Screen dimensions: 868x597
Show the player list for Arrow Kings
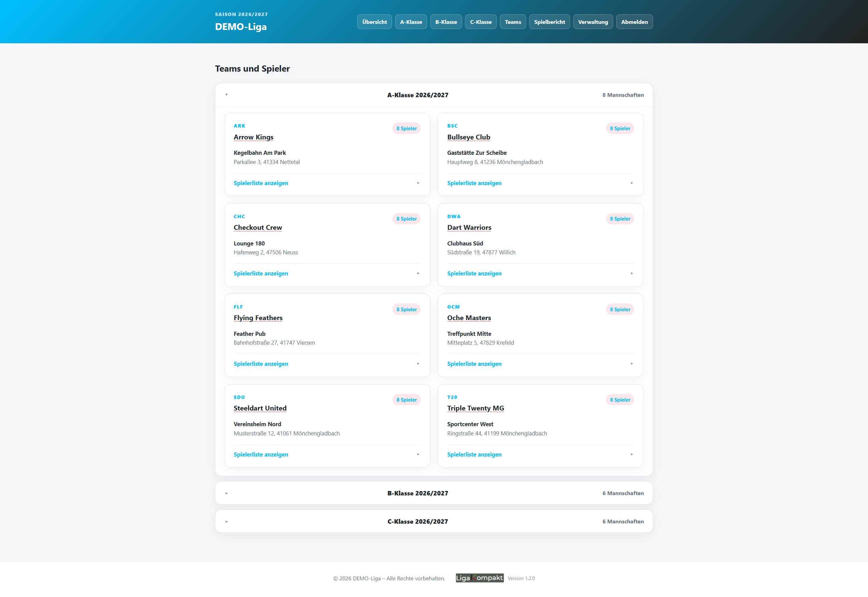click(x=327, y=183)
